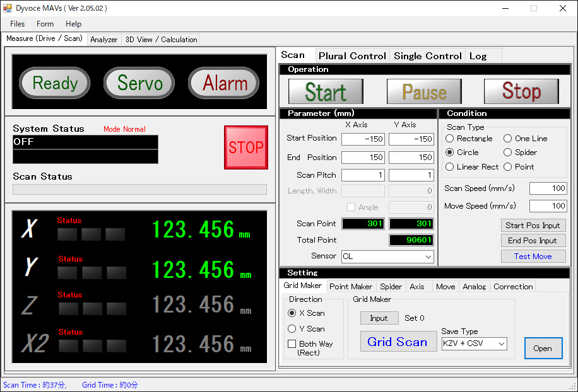Click the Test Move button
578x392 pixels.
[533, 257]
